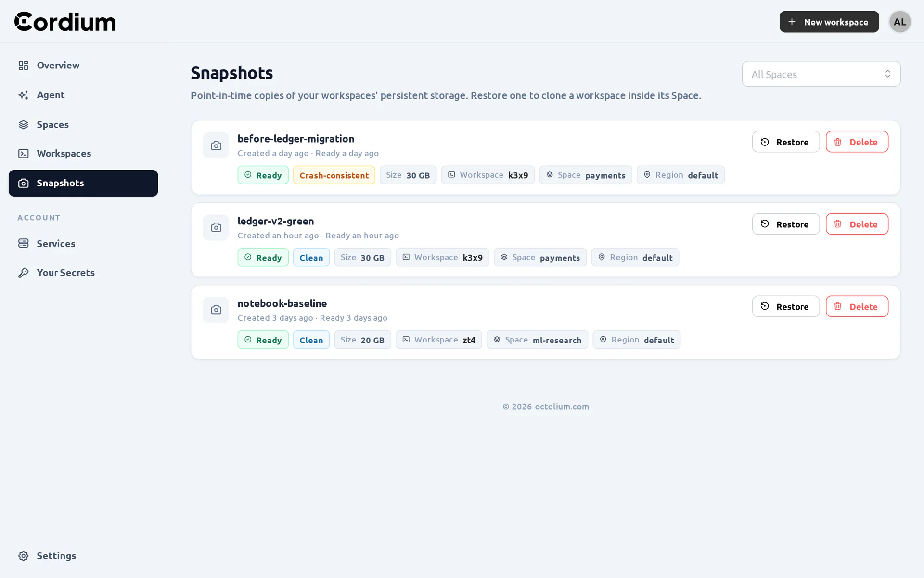Click camera icon of notebook-baseline snapshot
Viewport: 924px width, 578px height.
click(x=216, y=310)
